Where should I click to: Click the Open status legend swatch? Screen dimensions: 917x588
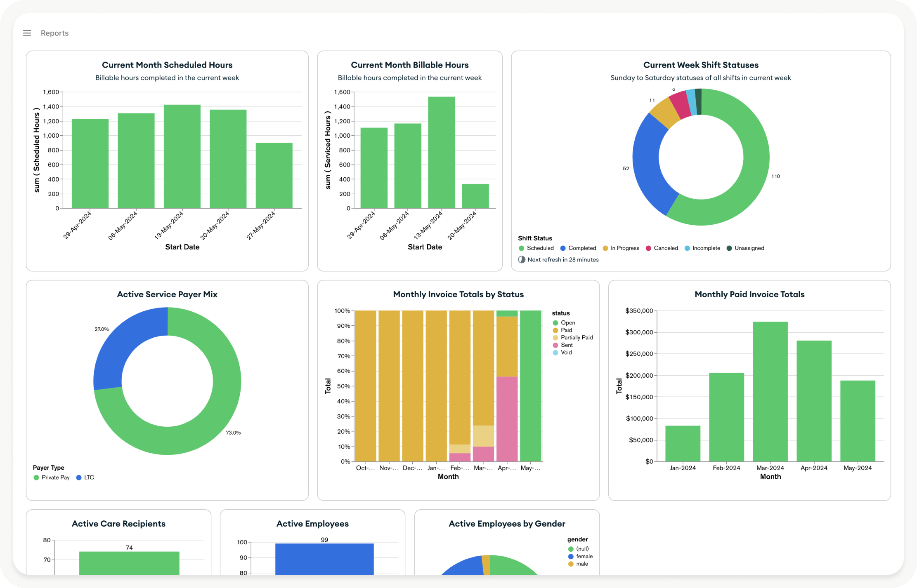coord(555,323)
